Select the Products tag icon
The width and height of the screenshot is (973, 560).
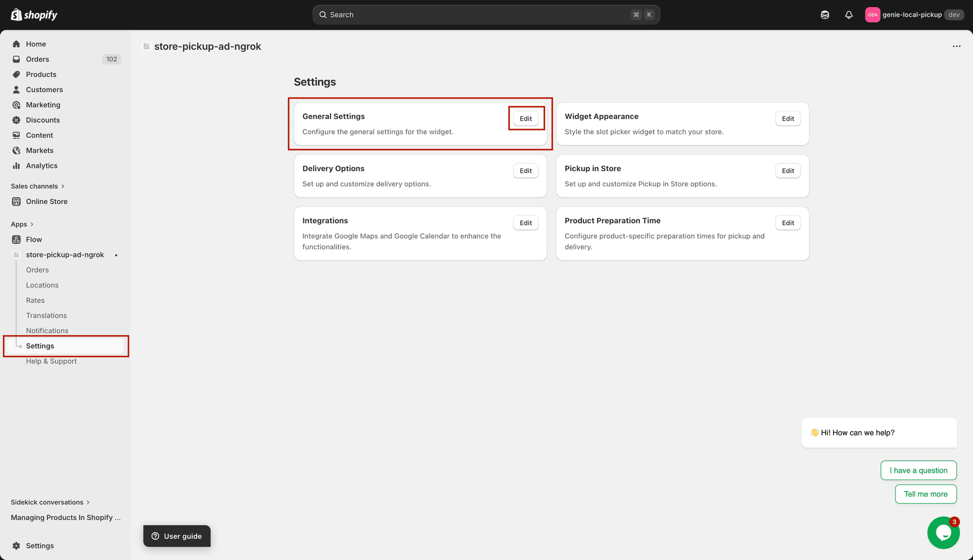click(17, 74)
